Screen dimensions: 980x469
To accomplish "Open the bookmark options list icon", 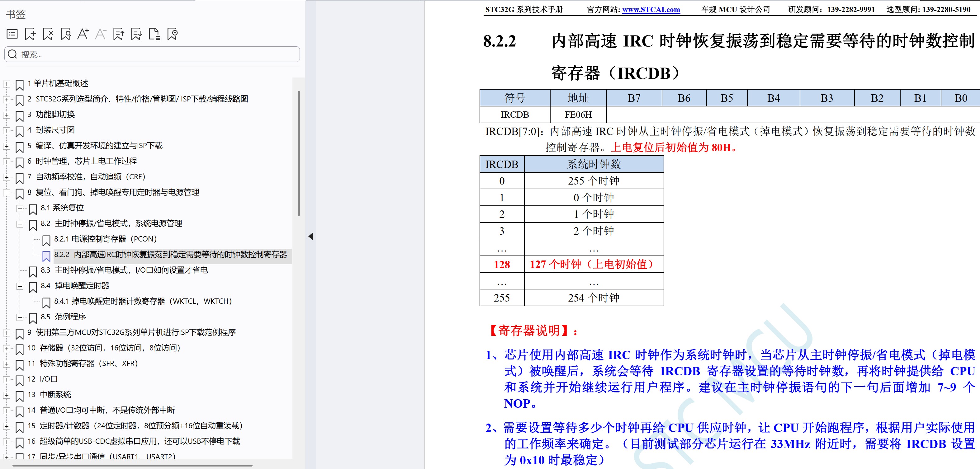I will tap(12, 34).
